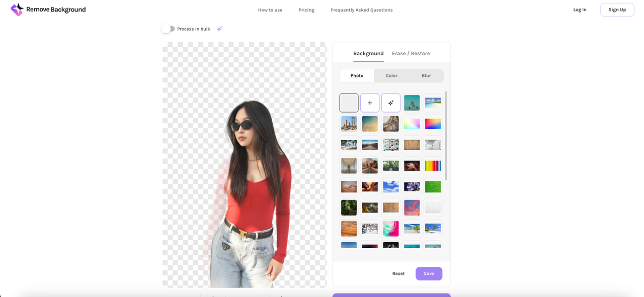Click the Remove Background logo
The image size is (644, 297).
[x=48, y=10]
